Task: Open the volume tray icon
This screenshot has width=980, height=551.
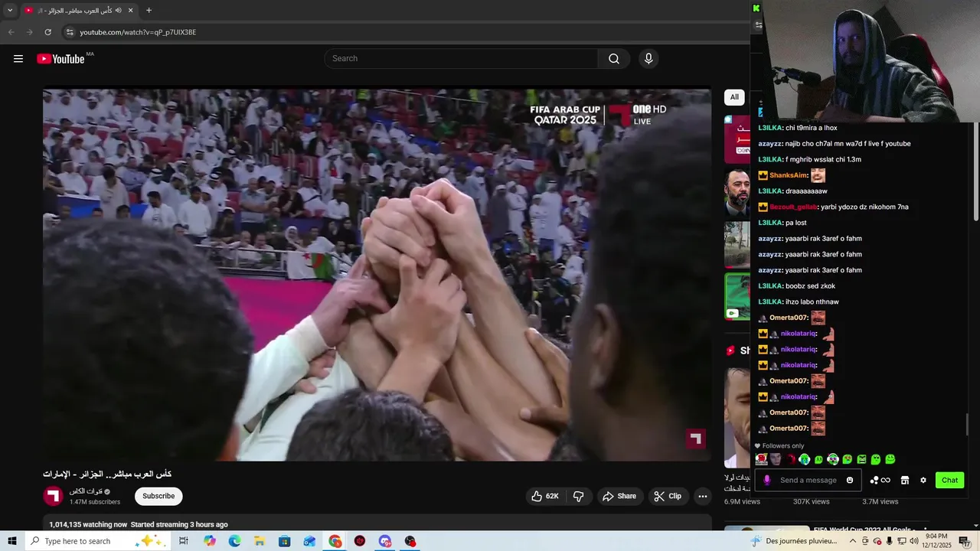Action: pyautogui.click(x=913, y=541)
